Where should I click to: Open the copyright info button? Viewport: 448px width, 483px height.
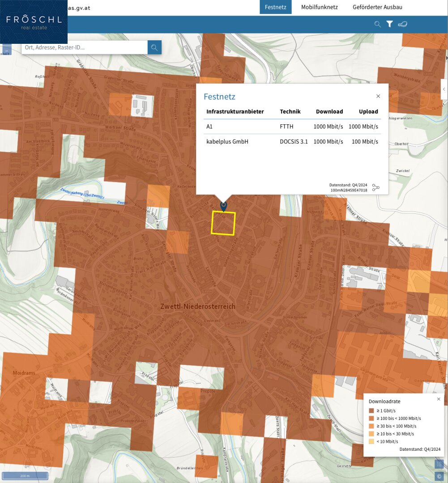click(439, 476)
